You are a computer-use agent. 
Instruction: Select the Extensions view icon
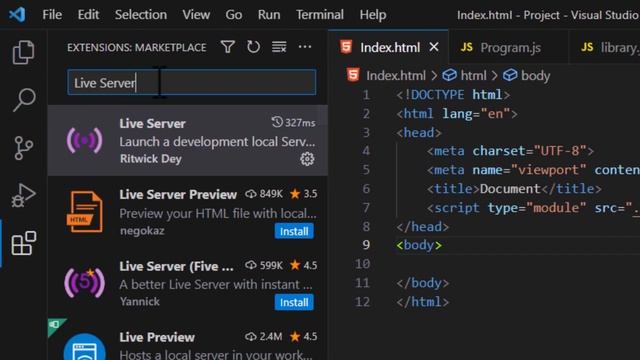click(24, 243)
